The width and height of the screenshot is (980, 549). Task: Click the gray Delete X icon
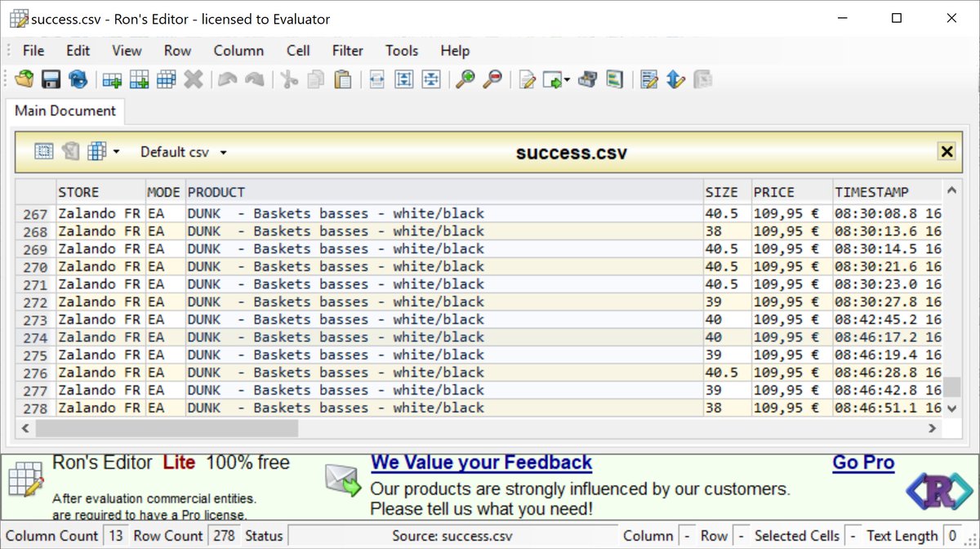coord(194,79)
